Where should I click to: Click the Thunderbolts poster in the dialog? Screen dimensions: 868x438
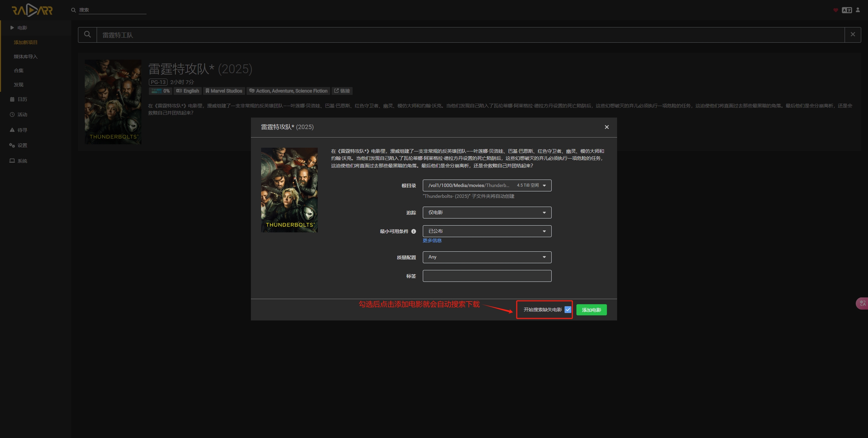(289, 190)
